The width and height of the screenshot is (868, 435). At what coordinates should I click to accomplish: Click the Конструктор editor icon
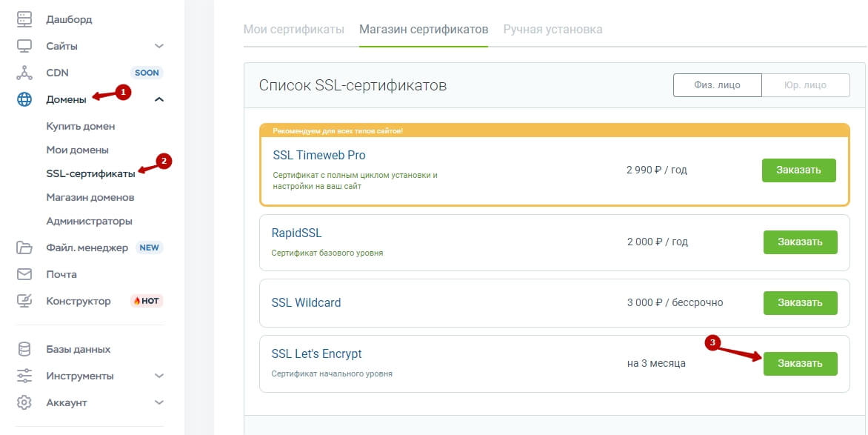point(24,301)
